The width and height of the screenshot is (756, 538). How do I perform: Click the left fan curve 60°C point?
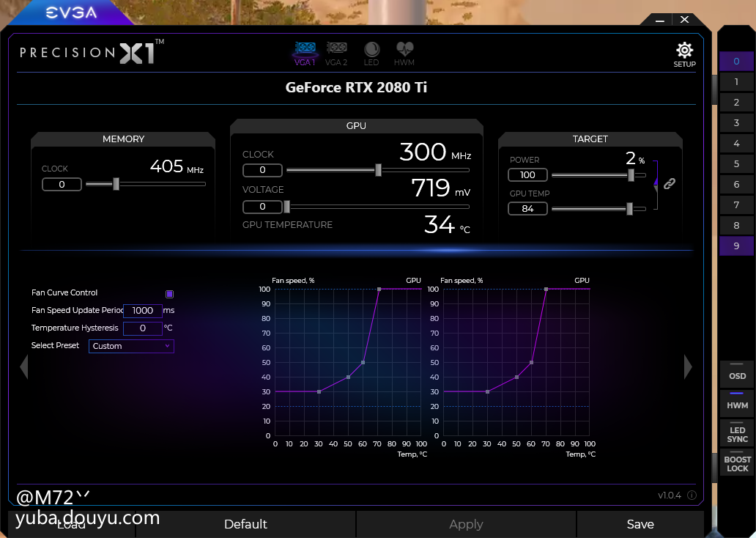tap(363, 362)
